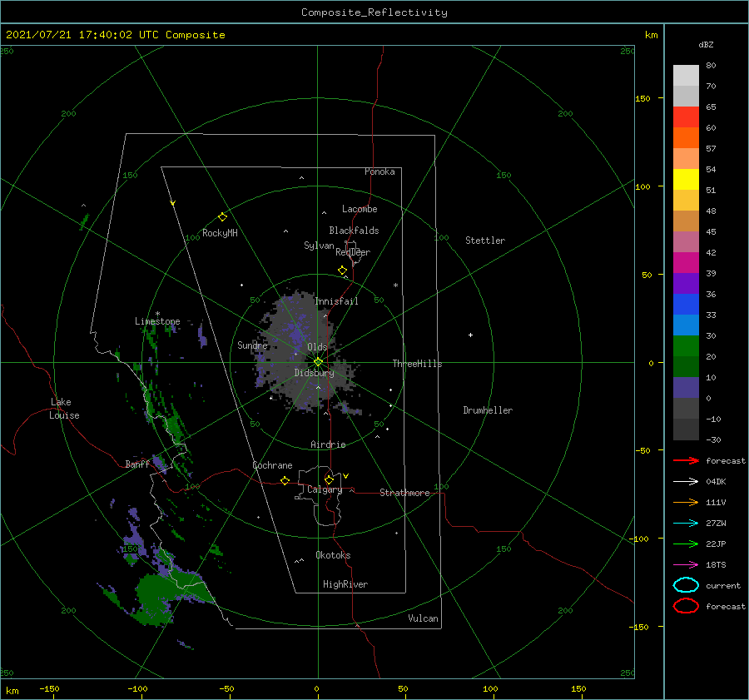Click the Okotoks city label
The image size is (749, 700).
(x=333, y=555)
